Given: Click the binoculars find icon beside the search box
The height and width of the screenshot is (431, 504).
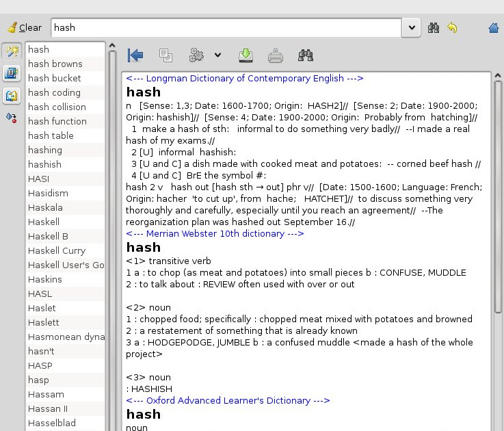Looking at the screenshot, I should pyautogui.click(x=434, y=27).
